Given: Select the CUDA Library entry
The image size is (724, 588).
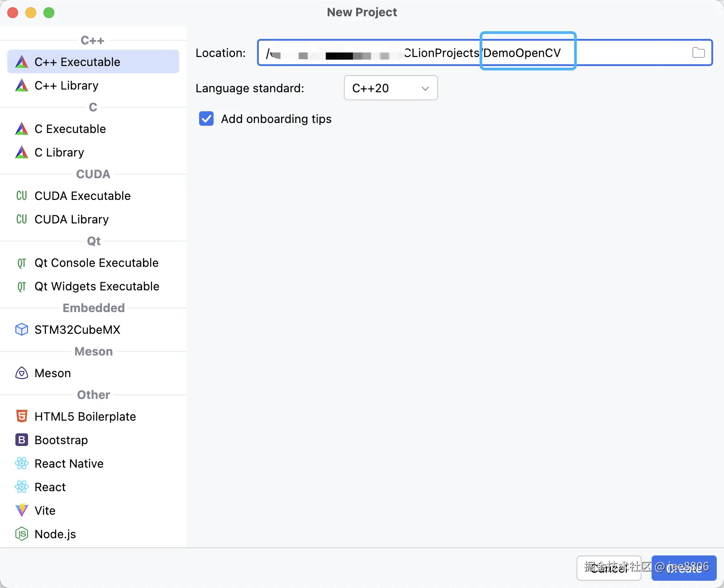Looking at the screenshot, I should click(71, 219).
